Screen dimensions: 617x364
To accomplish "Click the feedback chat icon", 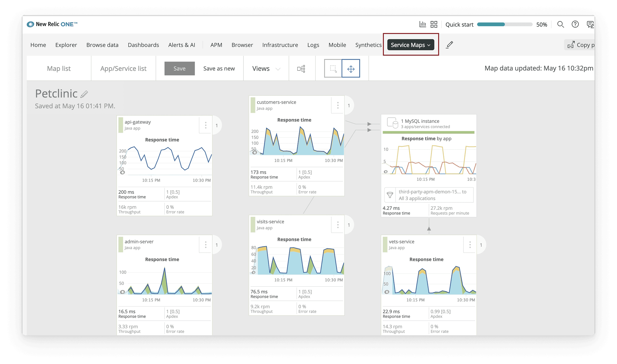I will 590,24.
